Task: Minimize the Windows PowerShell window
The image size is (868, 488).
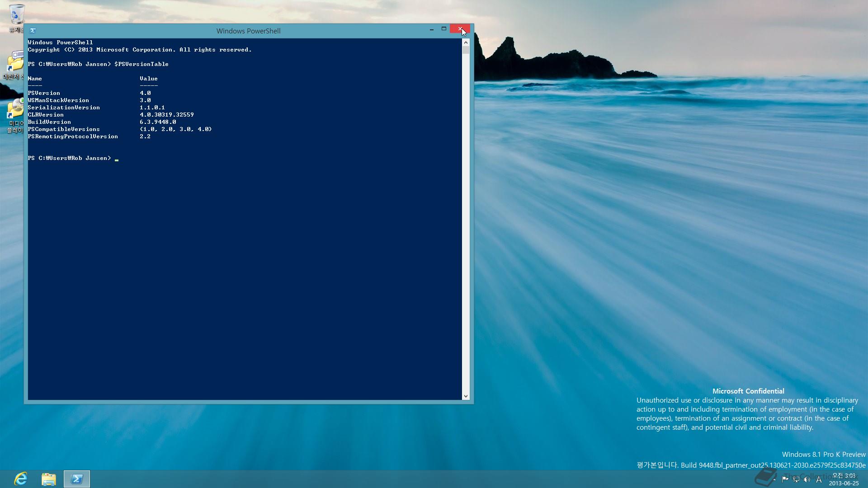Action: pos(431,29)
